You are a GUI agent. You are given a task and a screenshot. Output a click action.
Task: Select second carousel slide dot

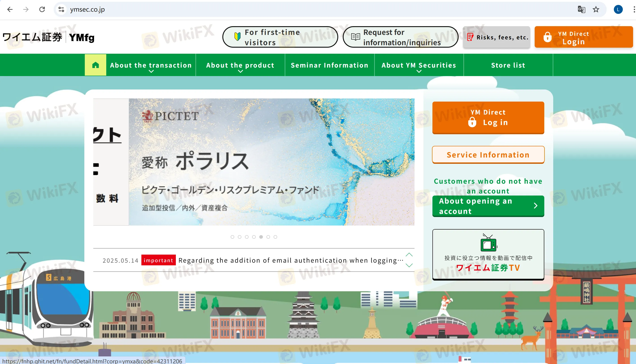pos(240,237)
